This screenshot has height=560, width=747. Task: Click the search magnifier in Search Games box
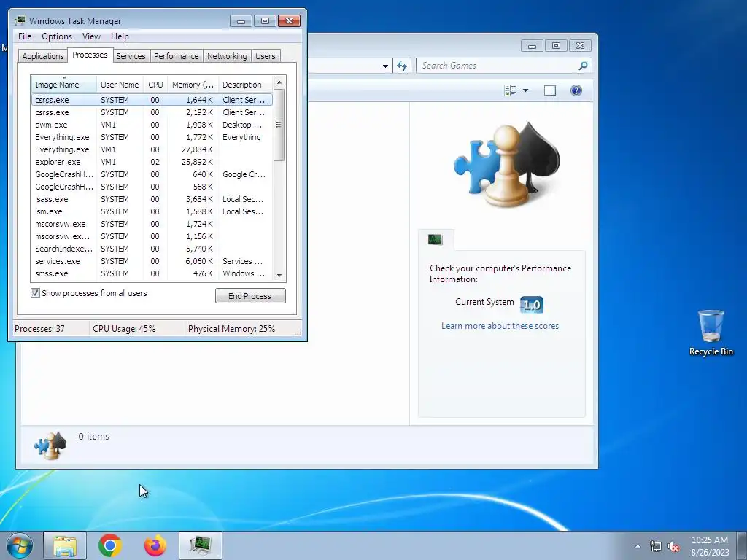pyautogui.click(x=583, y=66)
